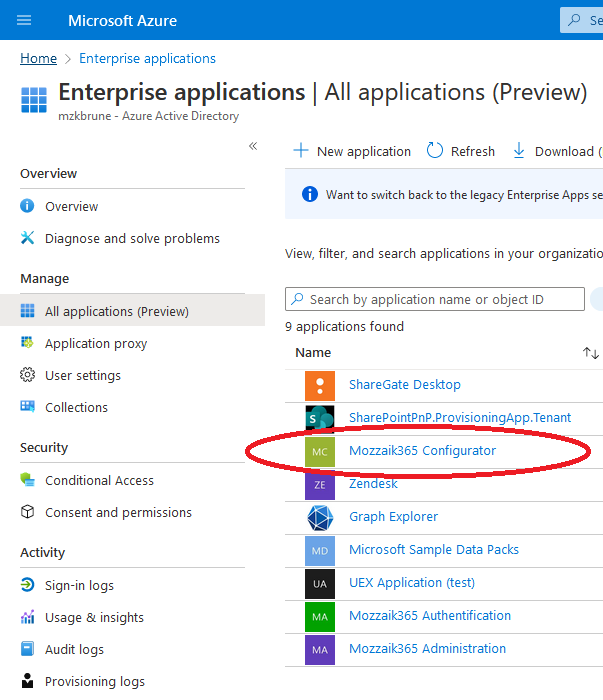Screen dimensions: 603x700
Task: Click the Audit logs icon
Action: (x=27, y=649)
